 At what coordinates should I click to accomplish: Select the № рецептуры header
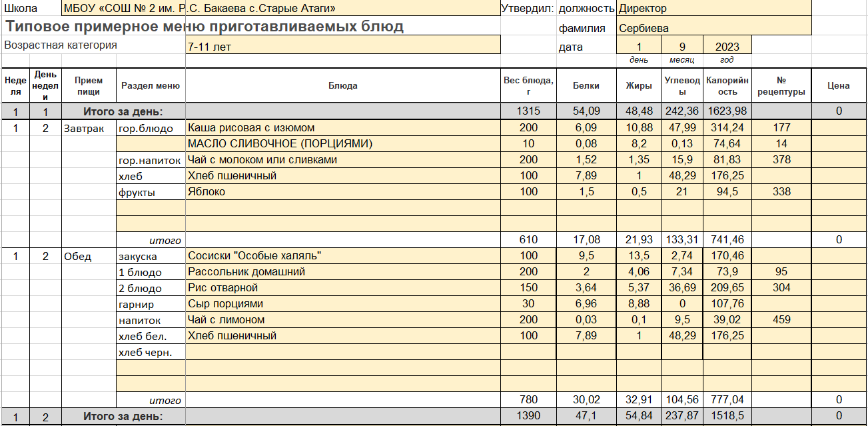click(781, 85)
